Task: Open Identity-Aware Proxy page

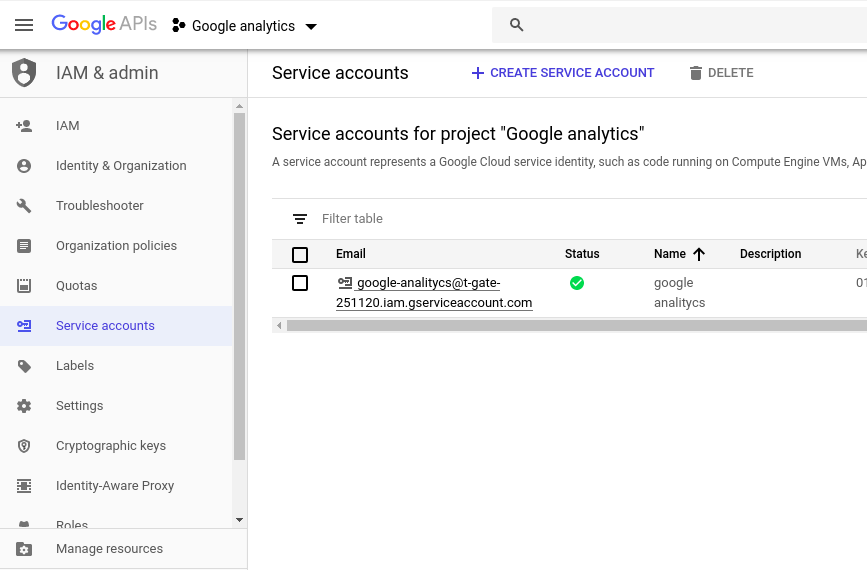Action: click(116, 485)
